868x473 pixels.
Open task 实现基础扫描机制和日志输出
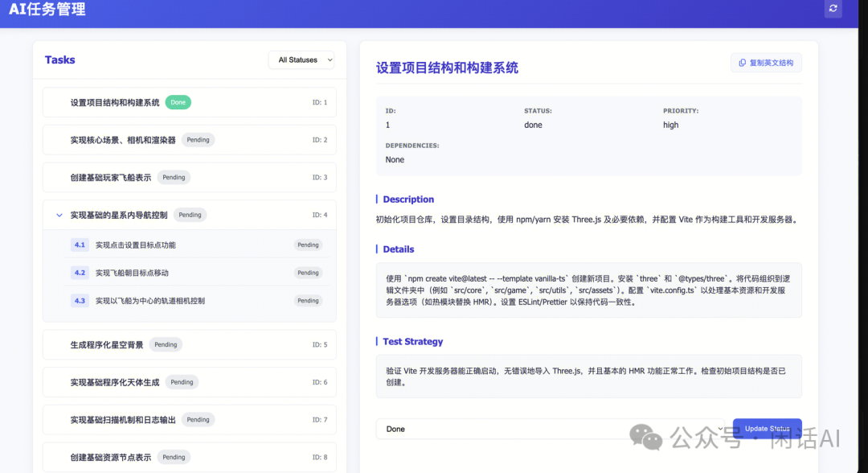[x=123, y=420]
